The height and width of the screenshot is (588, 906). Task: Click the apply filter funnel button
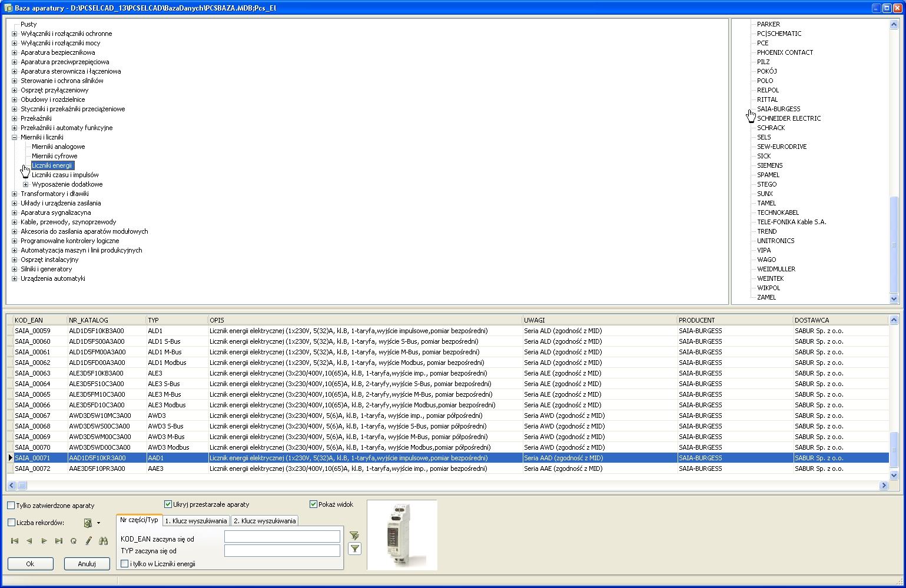355,549
